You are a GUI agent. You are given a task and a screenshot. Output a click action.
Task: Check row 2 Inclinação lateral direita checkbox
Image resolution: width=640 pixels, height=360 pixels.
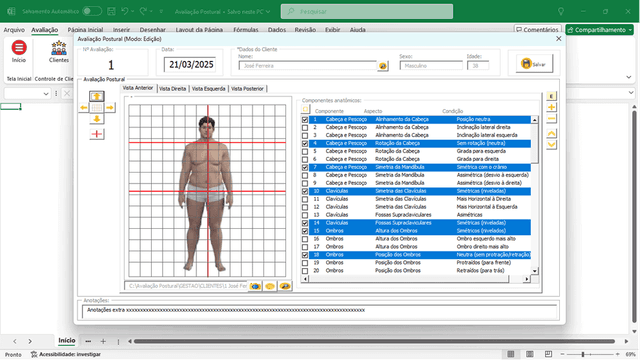pos(305,128)
